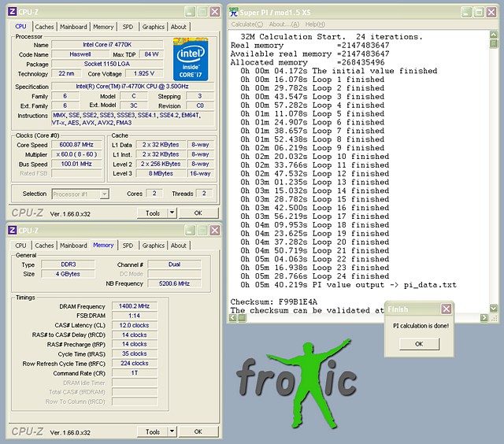Click OK button in top CPU-Z window
Screen dimensions: 504x444
point(198,213)
